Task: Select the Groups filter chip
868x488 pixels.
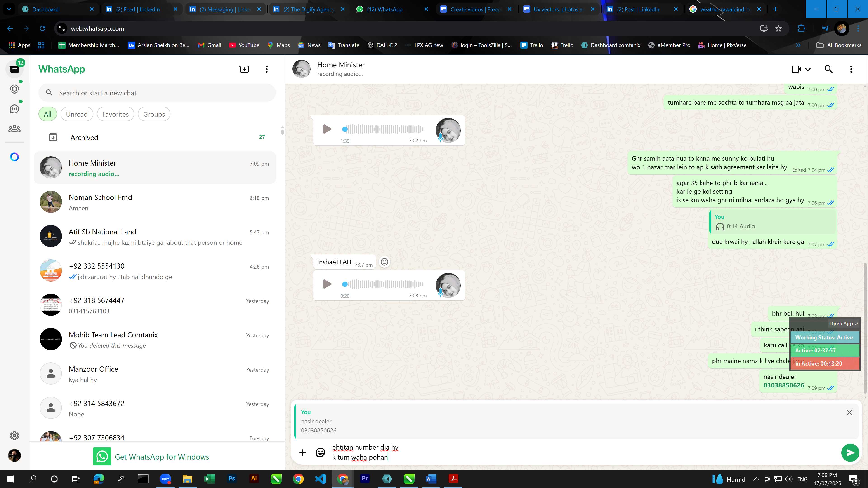Action: coord(154,114)
